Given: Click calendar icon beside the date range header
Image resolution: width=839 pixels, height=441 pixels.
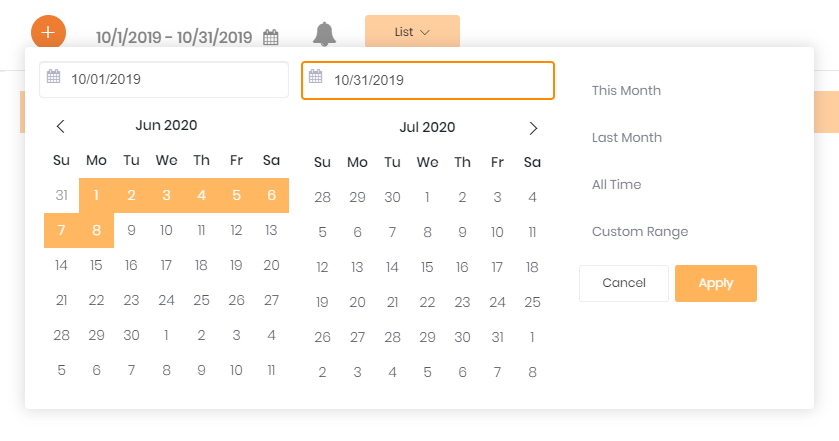Looking at the screenshot, I should [x=271, y=37].
